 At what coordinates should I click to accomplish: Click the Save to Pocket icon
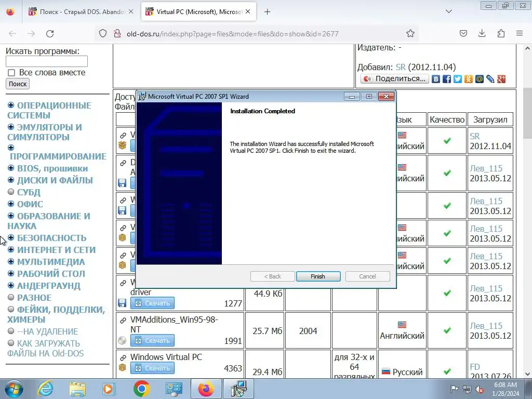point(463,33)
